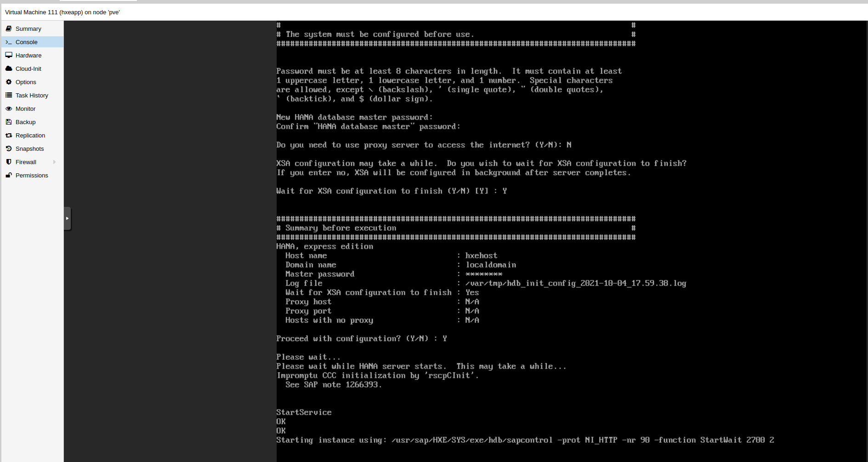Open the Hardware settings page

[33, 55]
